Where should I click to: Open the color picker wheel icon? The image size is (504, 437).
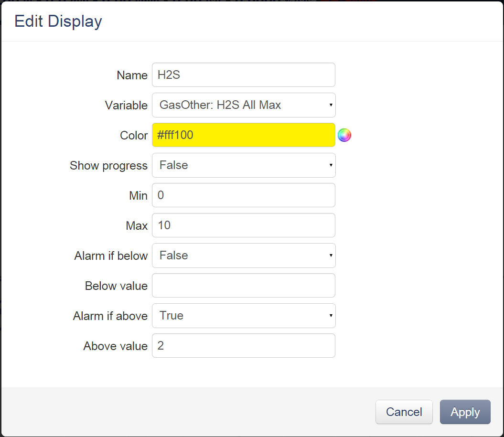[344, 135]
